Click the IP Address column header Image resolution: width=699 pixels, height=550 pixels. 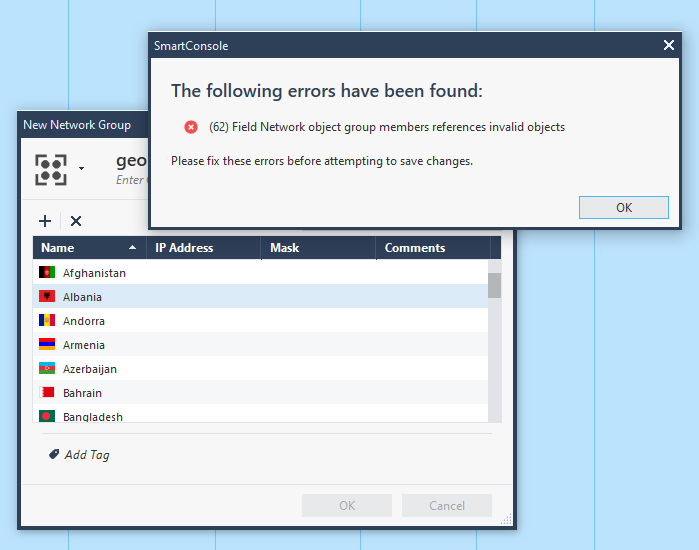(203, 248)
